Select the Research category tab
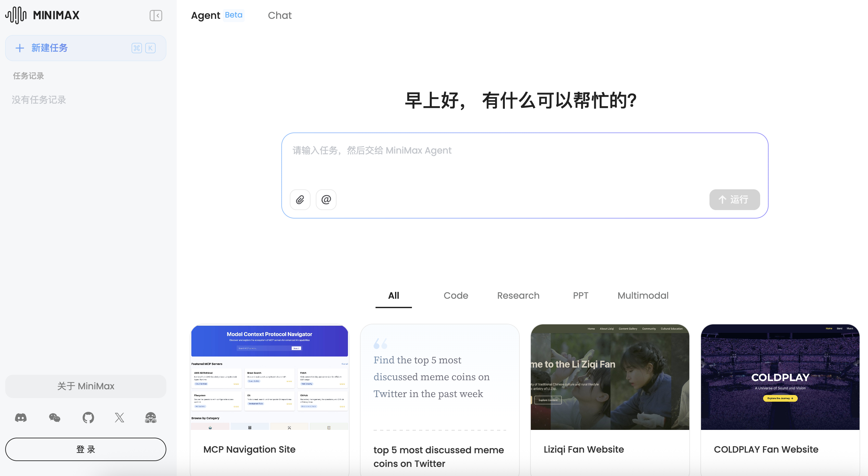Screen dimensions: 868x476 click(518, 295)
